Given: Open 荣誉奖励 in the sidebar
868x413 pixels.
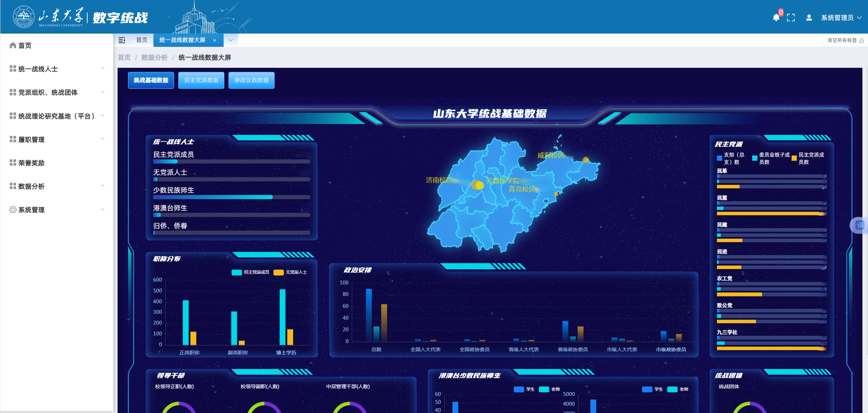Looking at the screenshot, I should [x=57, y=163].
